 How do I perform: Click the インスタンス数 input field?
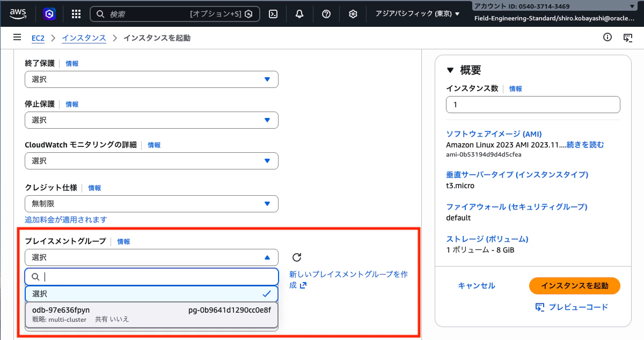[x=533, y=105]
